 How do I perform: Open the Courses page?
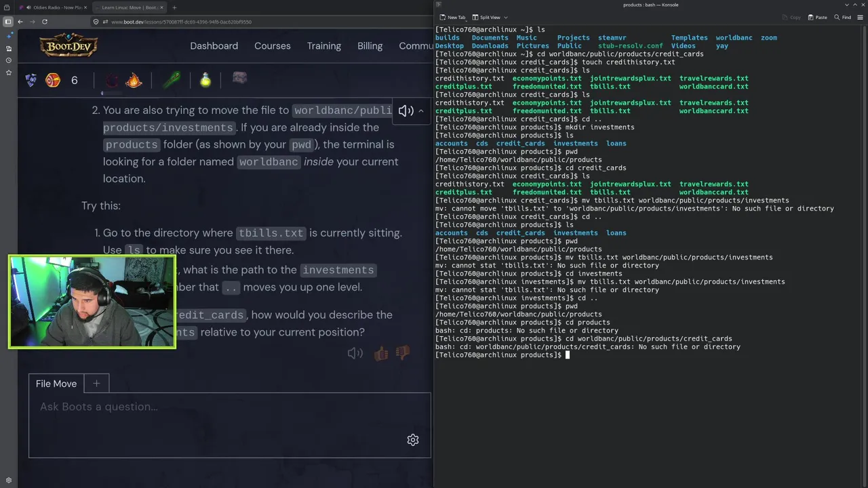click(272, 46)
